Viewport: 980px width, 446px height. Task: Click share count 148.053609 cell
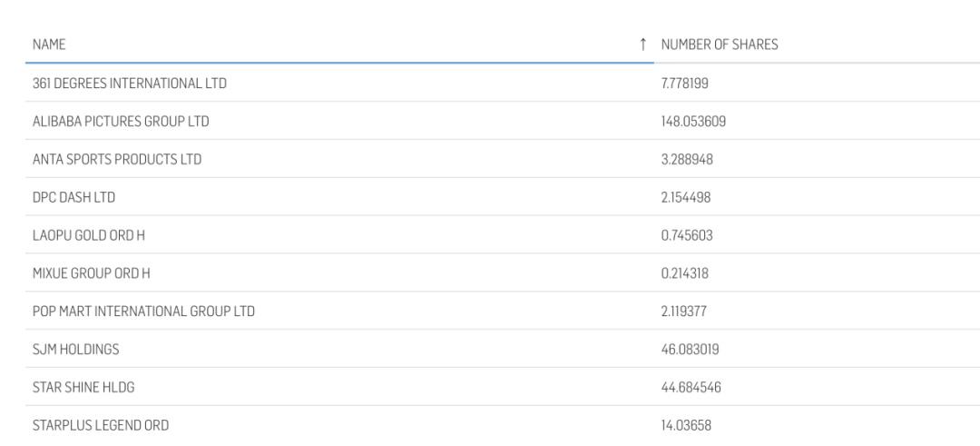coord(693,122)
